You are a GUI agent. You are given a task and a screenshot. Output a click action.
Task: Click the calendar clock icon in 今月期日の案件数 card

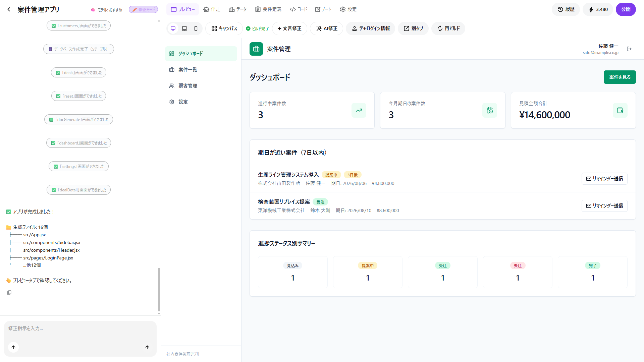point(490,110)
